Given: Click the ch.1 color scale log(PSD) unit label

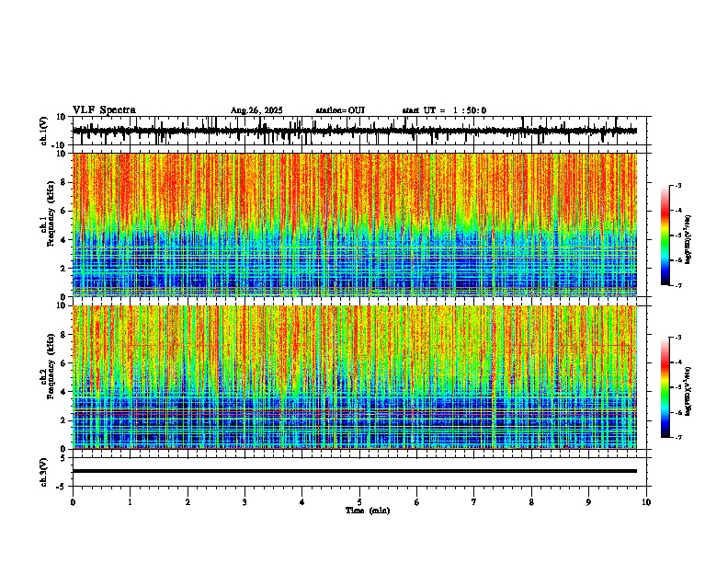Looking at the screenshot, I should [688, 239].
